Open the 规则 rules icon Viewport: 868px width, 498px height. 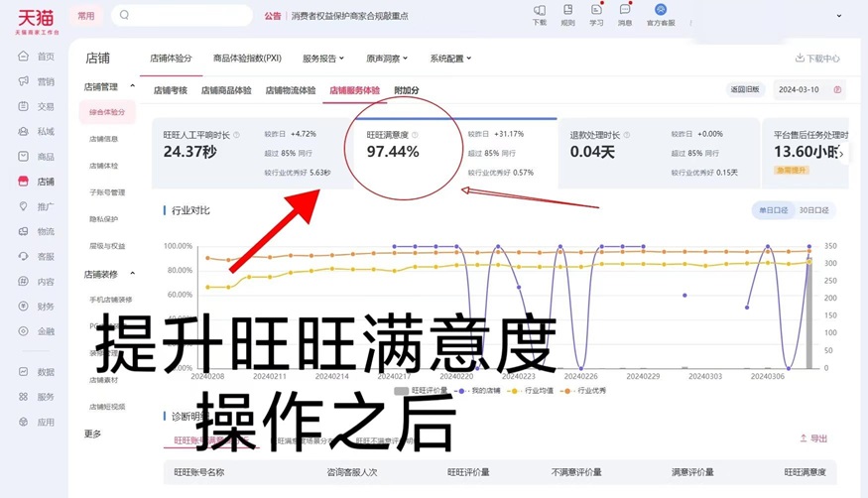click(x=567, y=11)
